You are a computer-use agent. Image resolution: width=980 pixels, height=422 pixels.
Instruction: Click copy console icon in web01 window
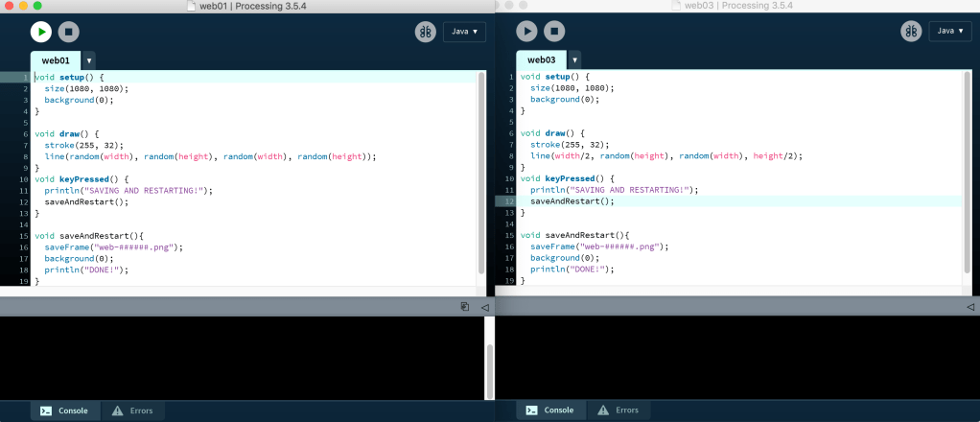pos(464,307)
